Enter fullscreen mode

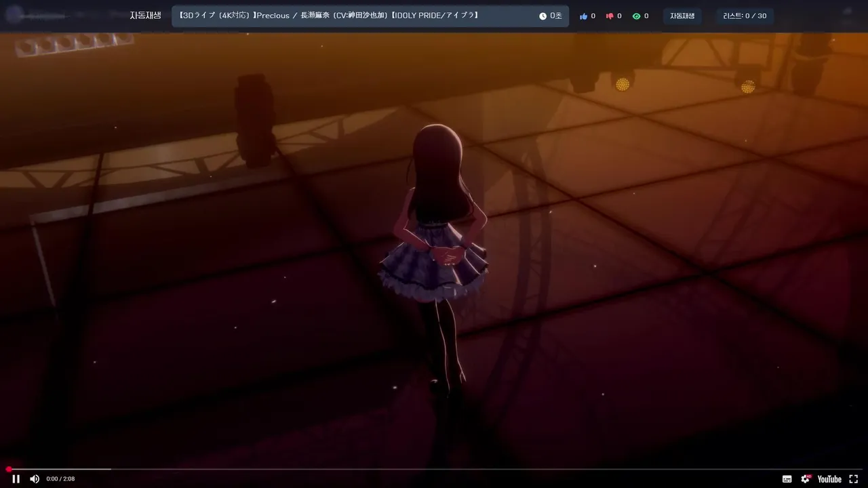tap(853, 479)
